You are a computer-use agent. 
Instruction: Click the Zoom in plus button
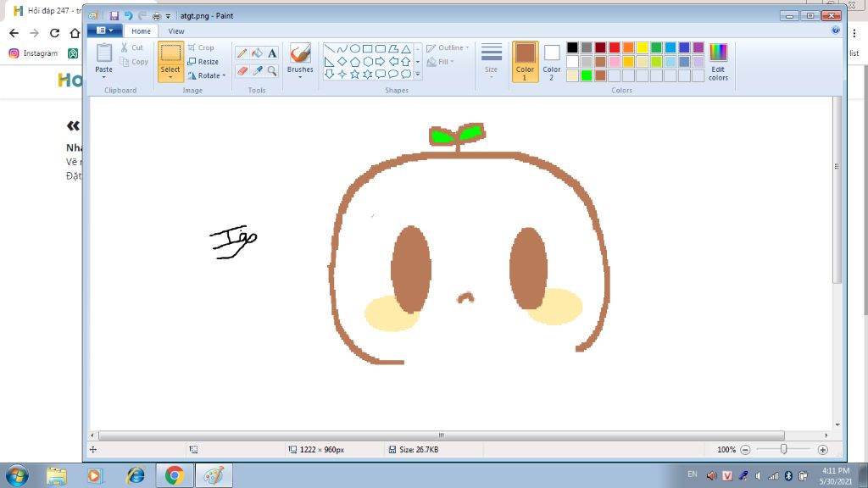(x=822, y=450)
